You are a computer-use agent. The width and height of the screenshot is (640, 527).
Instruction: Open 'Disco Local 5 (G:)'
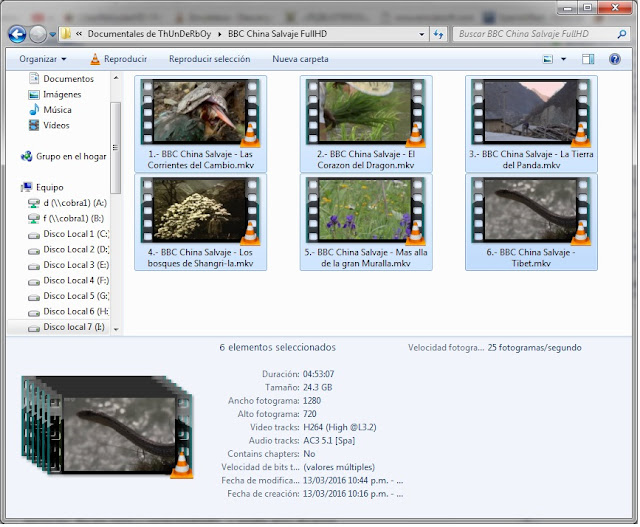pyautogui.click(x=76, y=296)
